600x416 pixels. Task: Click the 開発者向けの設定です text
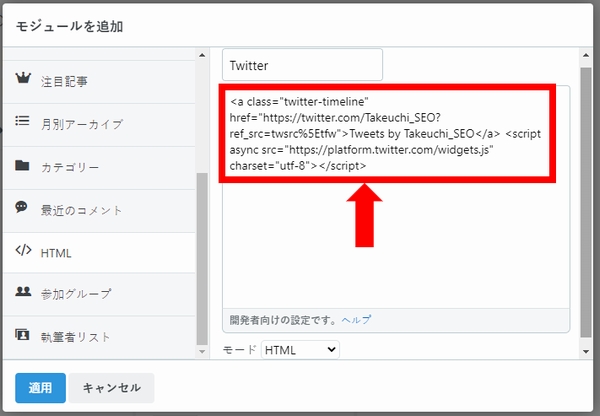point(283,320)
